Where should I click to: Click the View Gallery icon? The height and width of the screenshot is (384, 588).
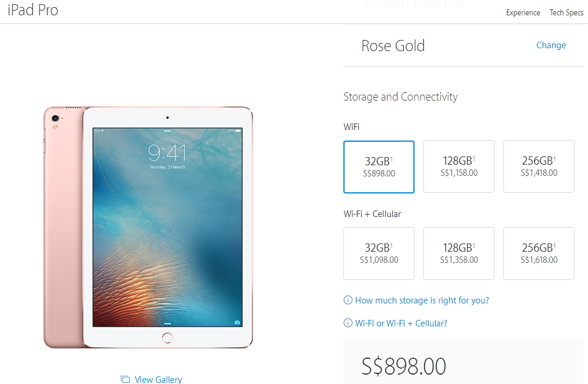(x=125, y=379)
